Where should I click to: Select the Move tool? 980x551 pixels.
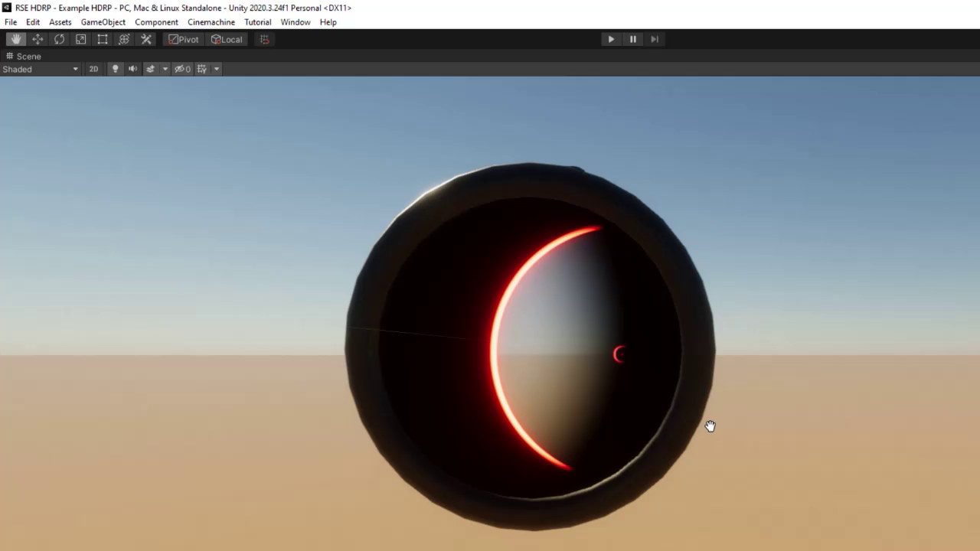38,39
